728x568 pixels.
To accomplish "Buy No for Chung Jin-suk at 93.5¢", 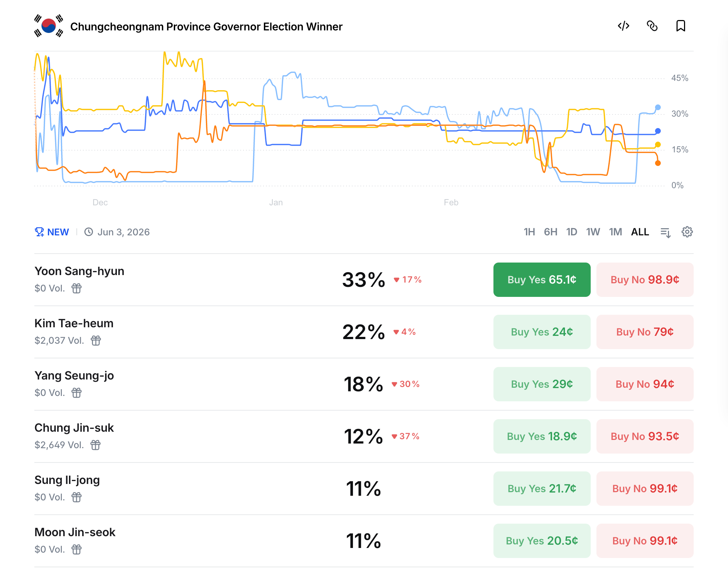I will click(645, 436).
